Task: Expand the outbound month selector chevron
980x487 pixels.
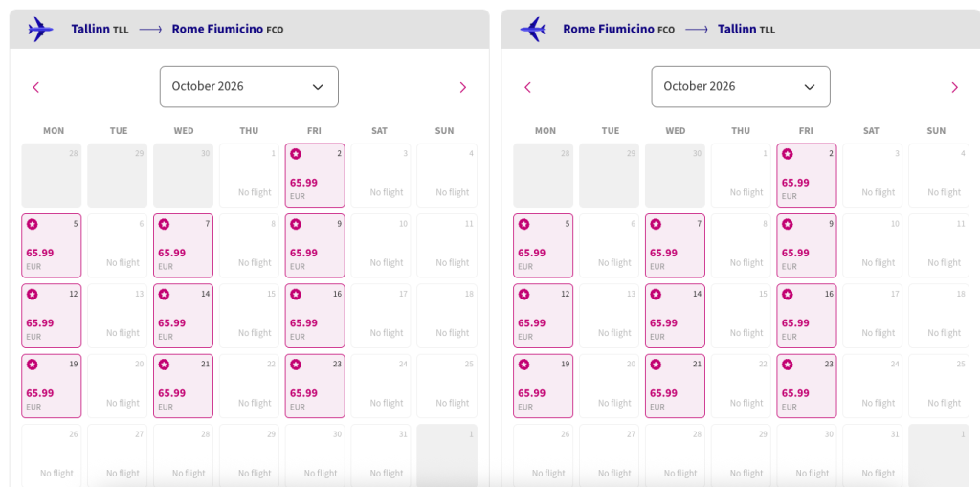Action: point(319,87)
